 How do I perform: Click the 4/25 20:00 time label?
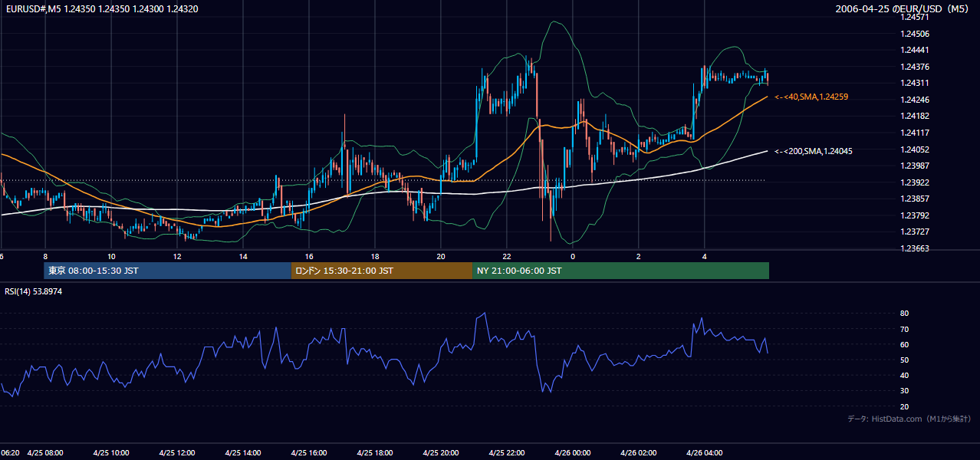point(441,453)
